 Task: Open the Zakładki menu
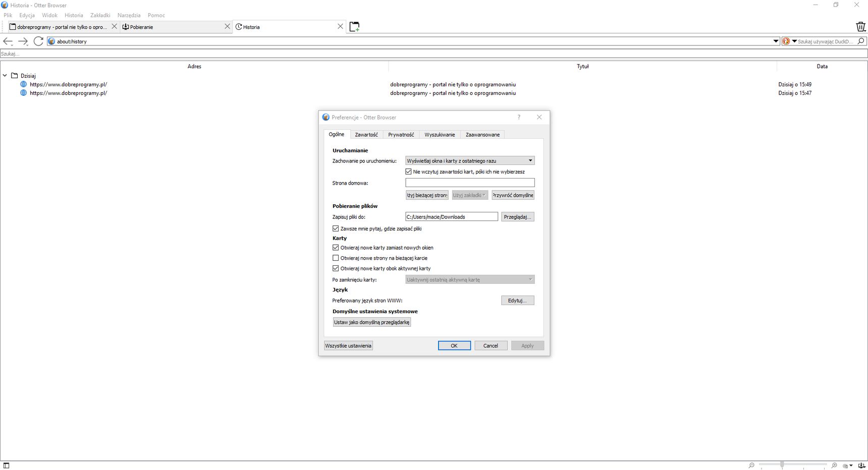[x=100, y=15]
